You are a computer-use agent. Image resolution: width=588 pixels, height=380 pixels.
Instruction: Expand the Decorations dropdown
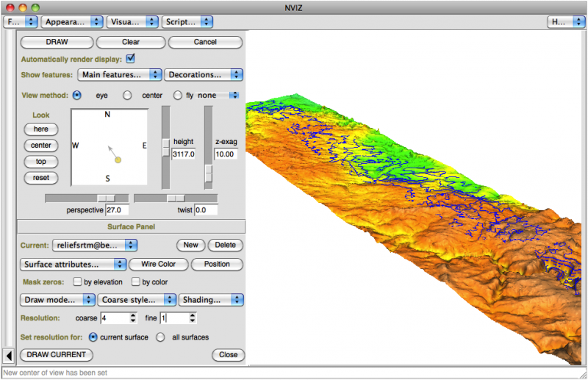click(204, 75)
